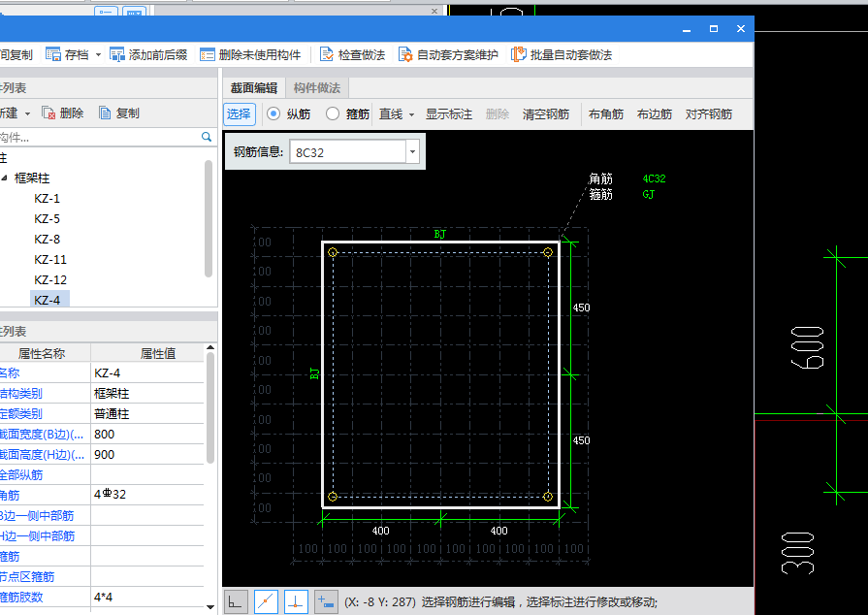The height and width of the screenshot is (615, 868).
Task: Click the 添加前后缀 icon
Action: [117, 54]
